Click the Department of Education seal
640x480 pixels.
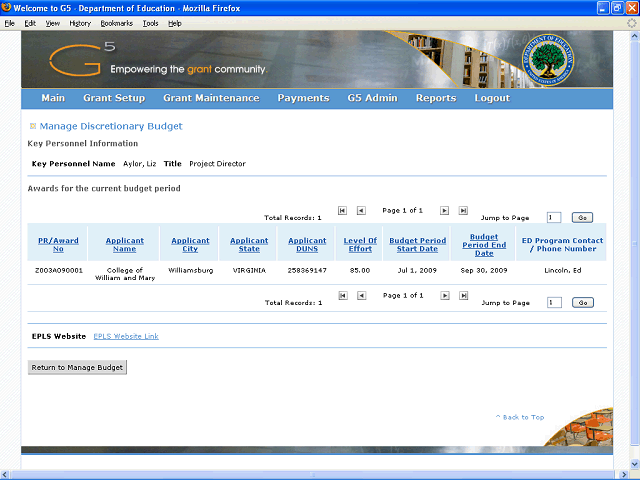548,60
